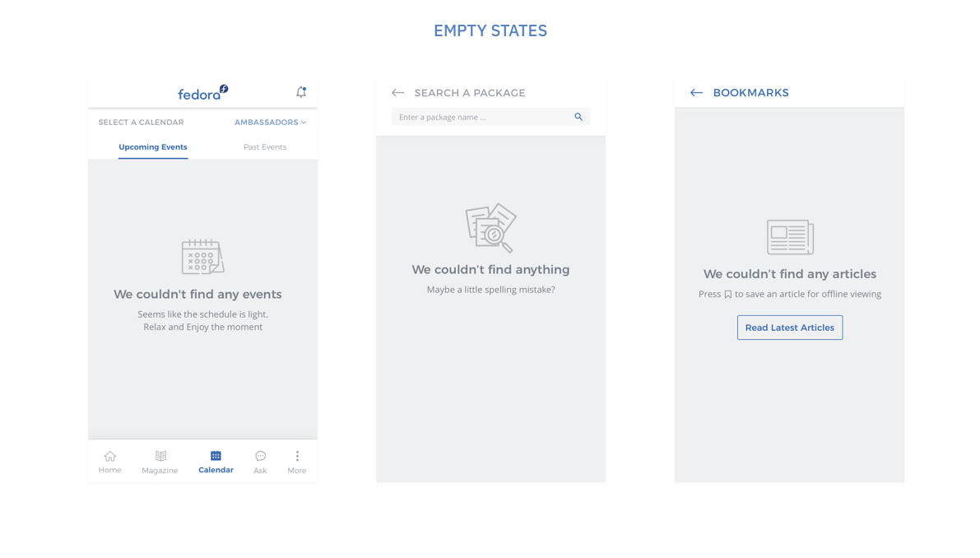Click the empty calendar illustration
Image resolution: width=980 pixels, height=558 pixels.
point(202,256)
